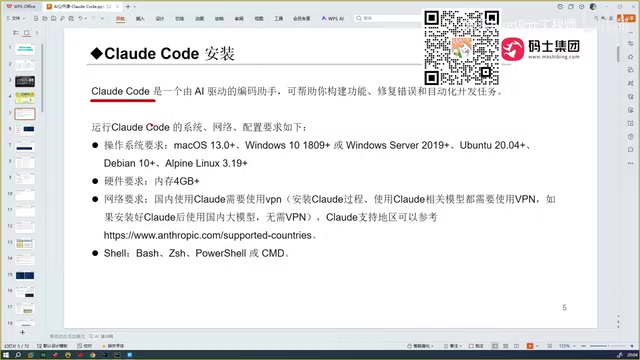The image size is (640, 360).
Task: Expand the slideshow options arrow
Action: 537,346
